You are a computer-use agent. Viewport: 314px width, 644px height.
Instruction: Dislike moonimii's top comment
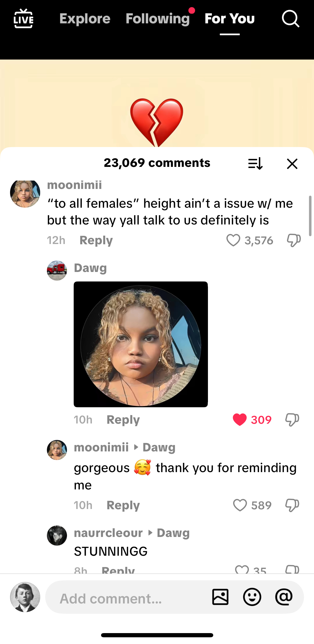pos(294,240)
